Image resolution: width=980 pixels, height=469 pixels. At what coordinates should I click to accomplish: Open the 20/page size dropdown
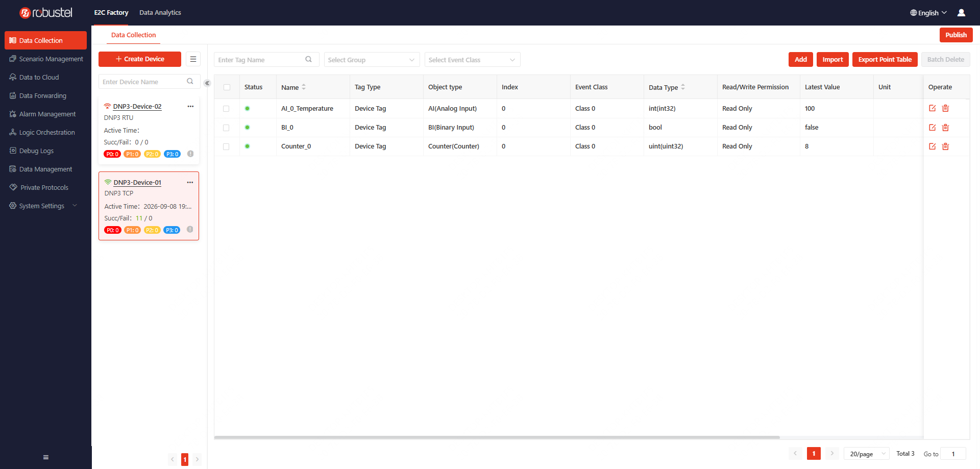pyautogui.click(x=867, y=454)
